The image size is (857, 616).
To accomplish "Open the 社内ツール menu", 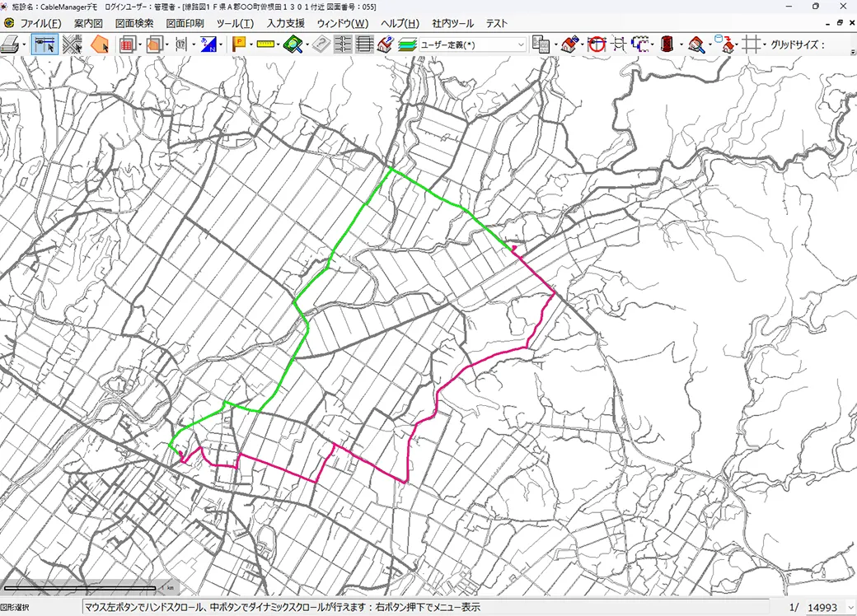I will pos(452,24).
